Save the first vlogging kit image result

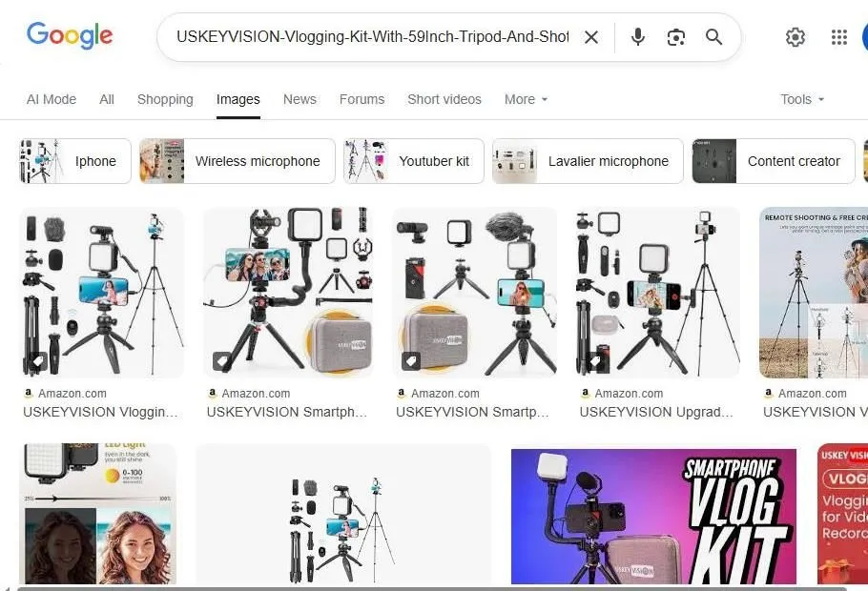point(36,360)
